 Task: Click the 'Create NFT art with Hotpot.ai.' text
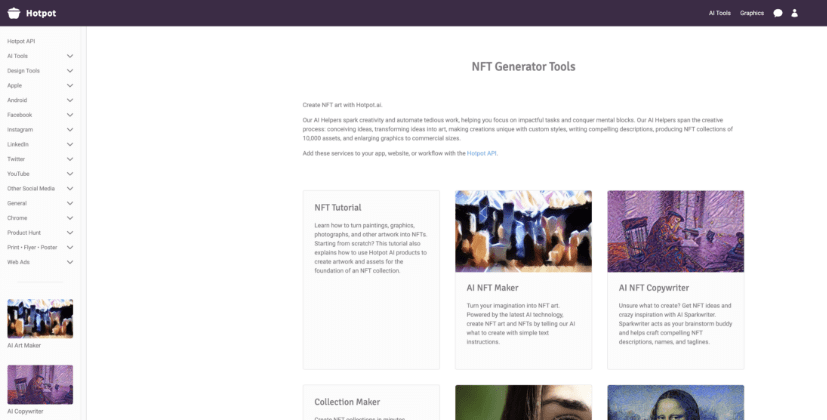coord(342,105)
